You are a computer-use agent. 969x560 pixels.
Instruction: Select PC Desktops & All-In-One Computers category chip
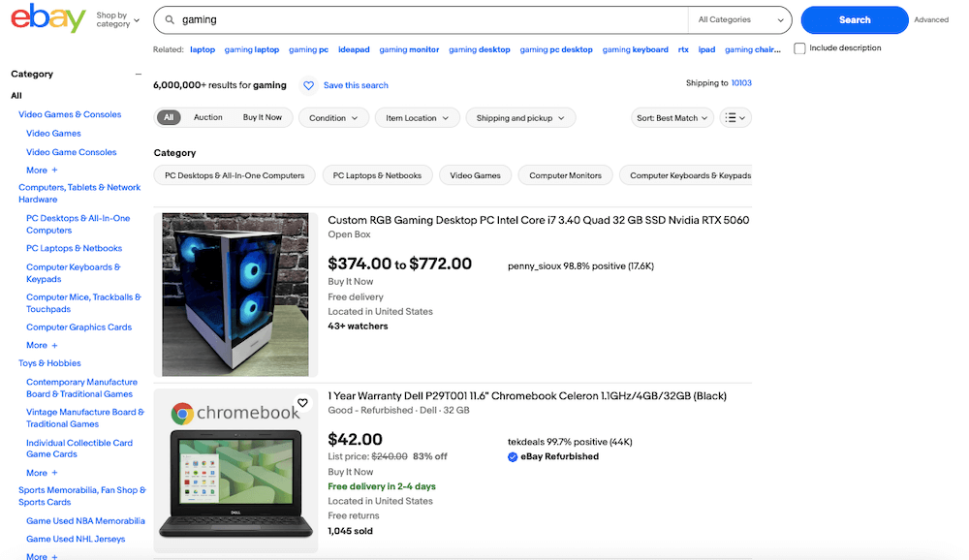point(234,175)
